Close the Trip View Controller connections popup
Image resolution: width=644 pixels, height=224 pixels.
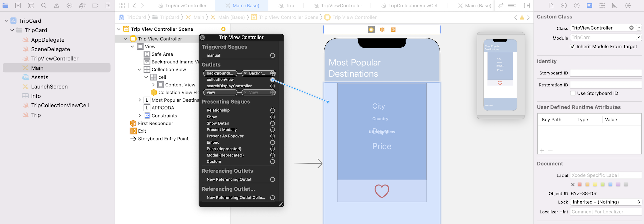[x=202, y=38]
